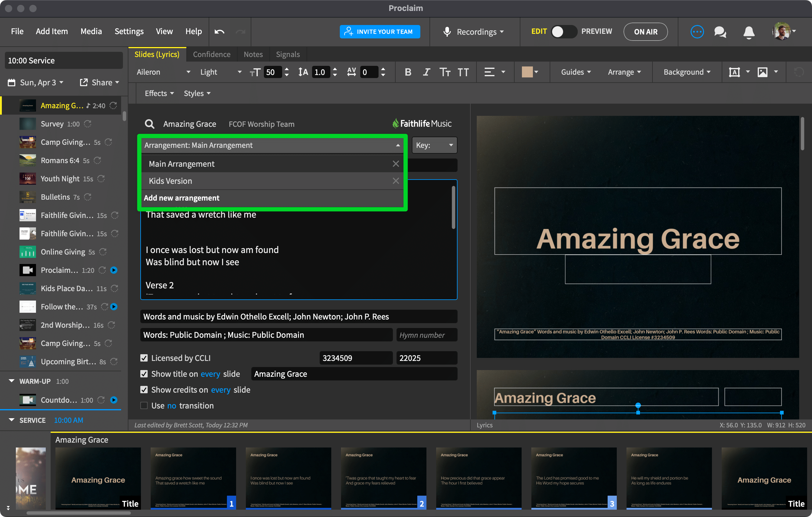Open the File menu
The height and width of the screenshot is (517, 812).
(x=17, y=31)
